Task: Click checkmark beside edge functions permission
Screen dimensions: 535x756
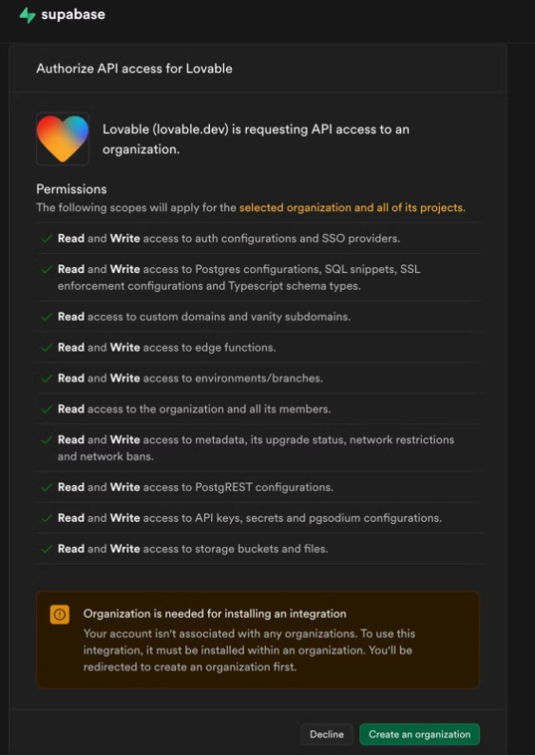Action: pyautogui.click(x=47, y=348)
